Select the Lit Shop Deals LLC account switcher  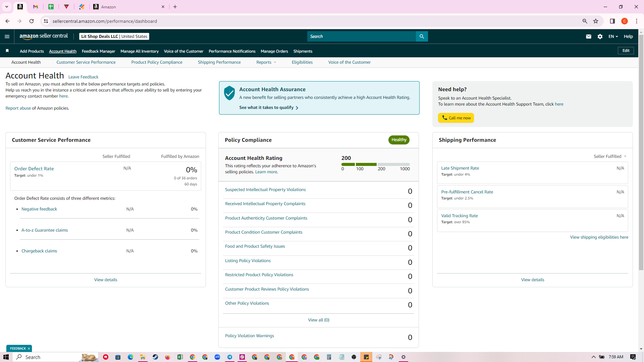click(x=114, y=37)
